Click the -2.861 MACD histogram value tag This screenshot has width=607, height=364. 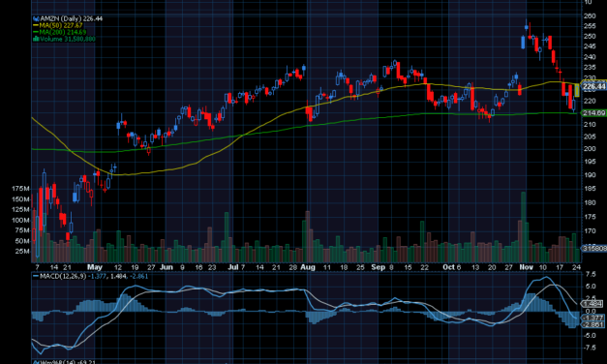click(x=593, y=324)
